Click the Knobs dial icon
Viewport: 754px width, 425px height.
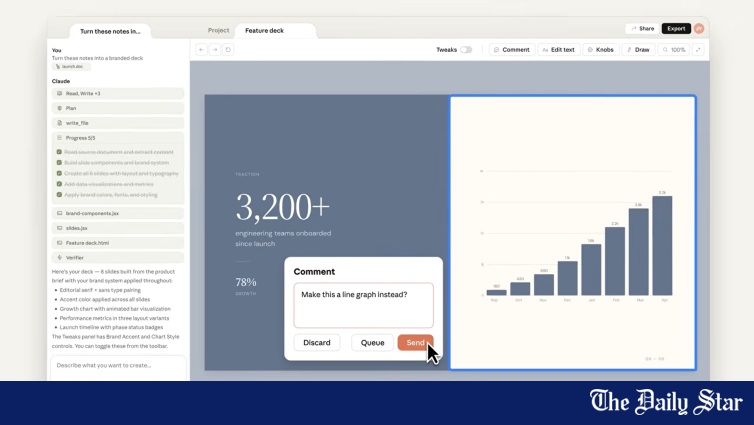pos(590,50)
